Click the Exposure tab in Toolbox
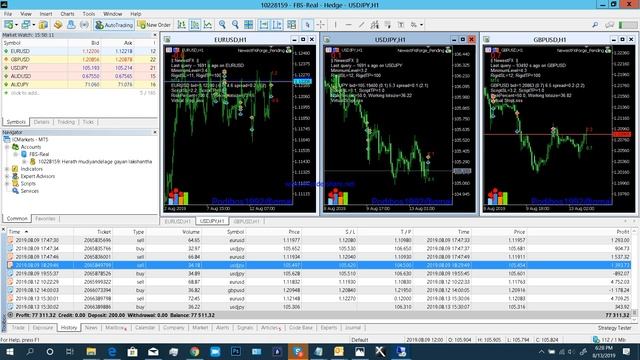This screenshot has height=360, width=640. pos(42,327)
